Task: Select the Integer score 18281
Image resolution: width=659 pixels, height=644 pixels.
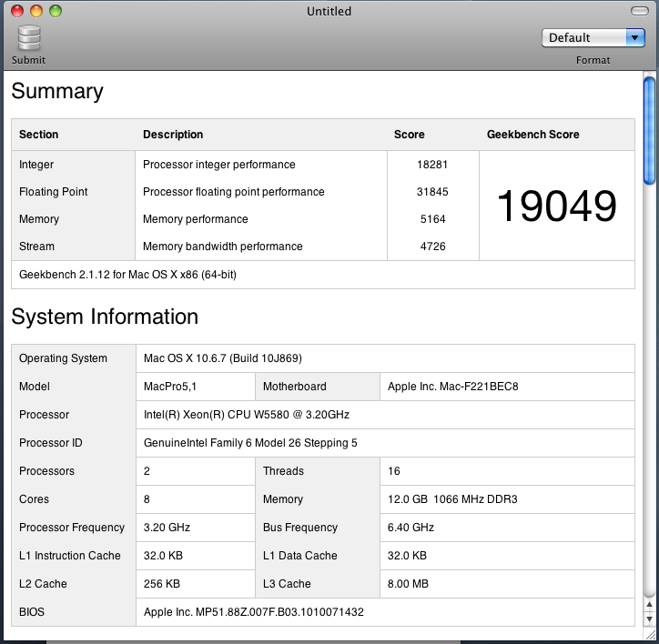Action: pyautogui.click(x=432, y=165)
